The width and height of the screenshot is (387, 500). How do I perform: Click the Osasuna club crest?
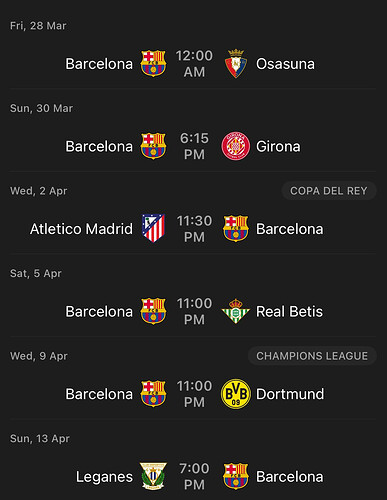236,63
